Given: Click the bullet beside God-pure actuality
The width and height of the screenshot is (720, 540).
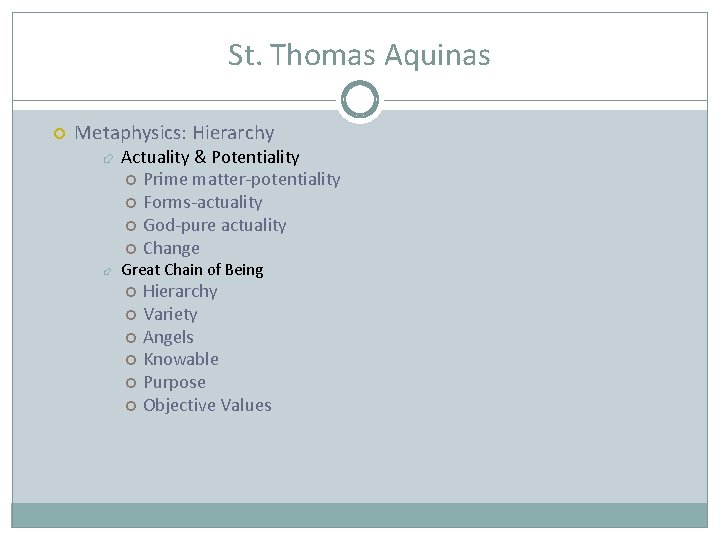Looking at the screenshot, I should pyautogui.click(x=132, y=226).
